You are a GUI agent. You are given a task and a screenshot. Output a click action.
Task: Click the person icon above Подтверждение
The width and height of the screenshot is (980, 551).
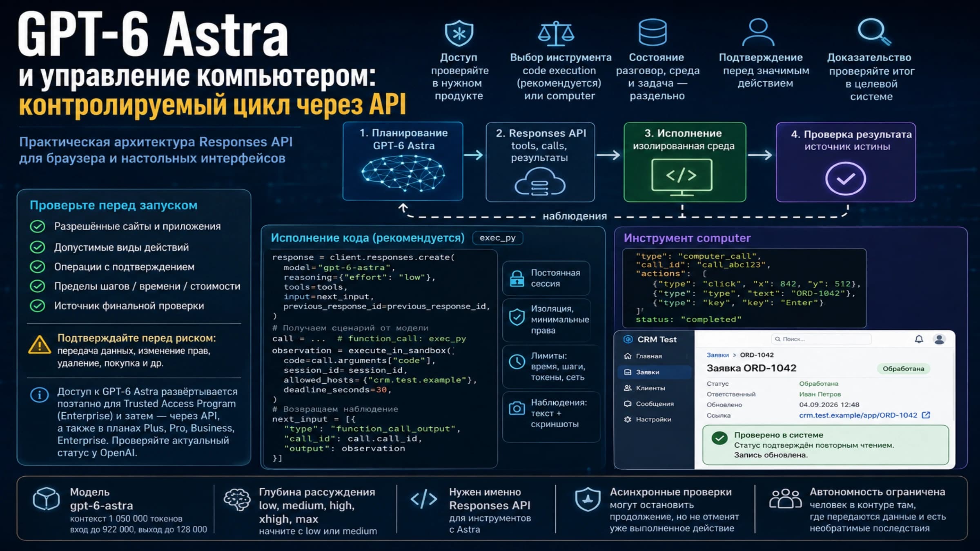758,32
